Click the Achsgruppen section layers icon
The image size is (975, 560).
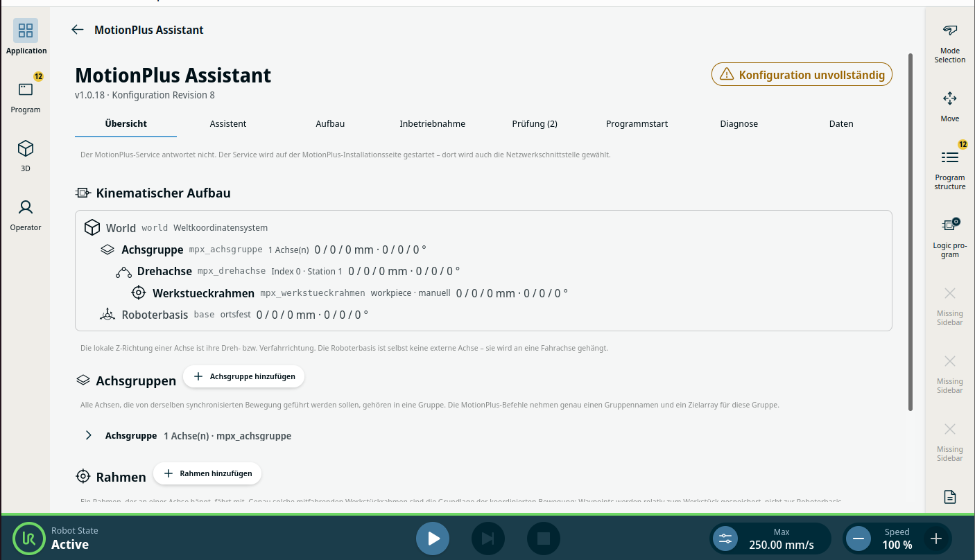tap(83, 380)
